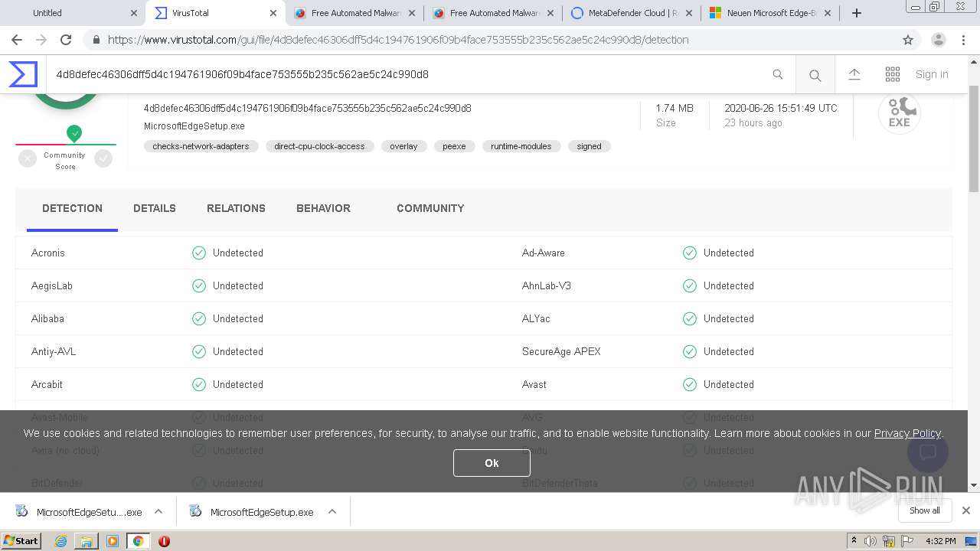Switch to the RELATIONS tab
The height and width of the screenshot is (551, 980).
236,208
